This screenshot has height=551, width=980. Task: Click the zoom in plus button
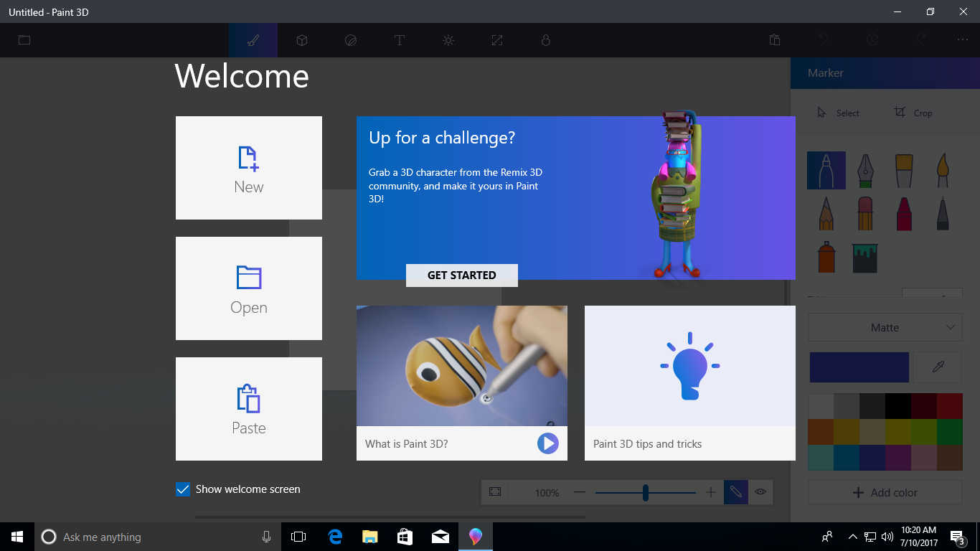(711, 492)
